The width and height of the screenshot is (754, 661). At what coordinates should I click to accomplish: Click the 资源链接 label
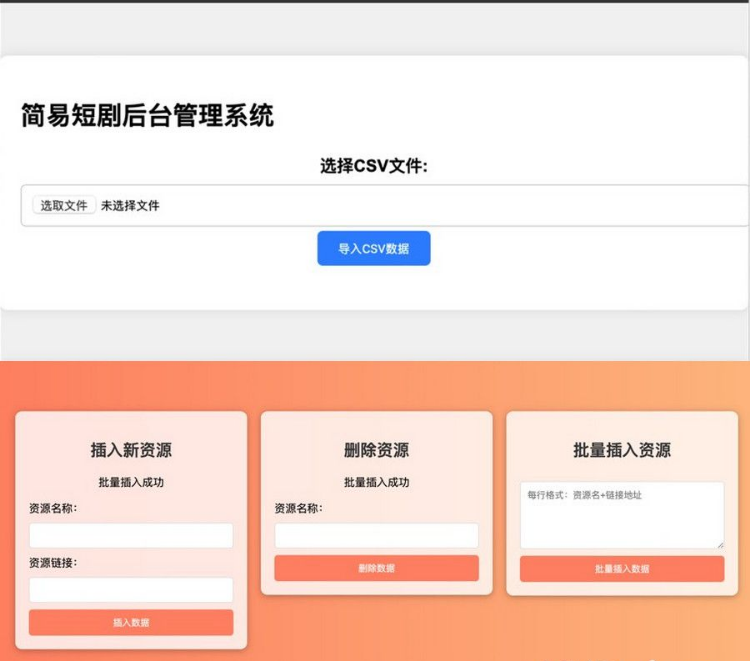point(53,563)
